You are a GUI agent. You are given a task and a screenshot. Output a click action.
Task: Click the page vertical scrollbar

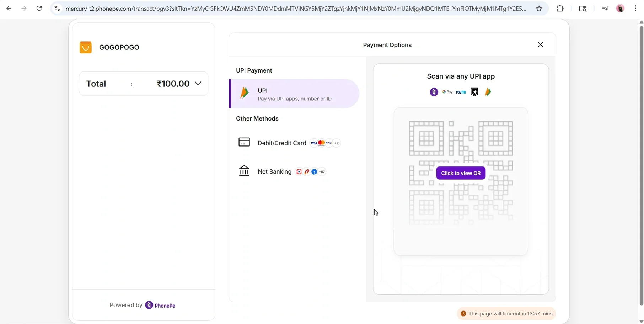click(641, 165)
